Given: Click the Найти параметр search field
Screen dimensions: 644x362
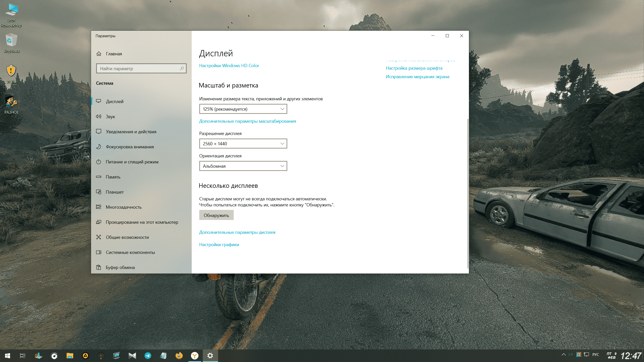Looking at the screenshot, I should 138,68.
